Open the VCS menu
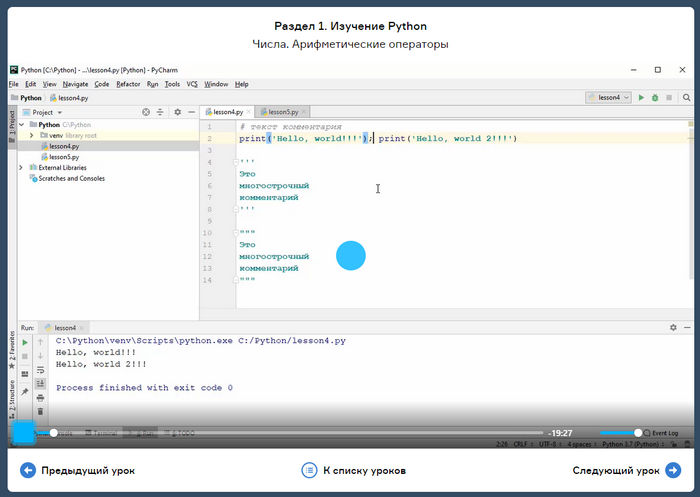700x497 pixels. tap(192, 84)
